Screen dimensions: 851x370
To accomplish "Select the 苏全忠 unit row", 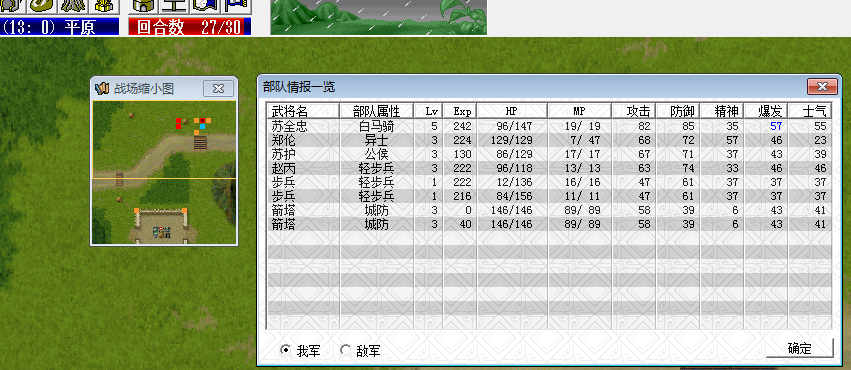I will tap(549, 126).
